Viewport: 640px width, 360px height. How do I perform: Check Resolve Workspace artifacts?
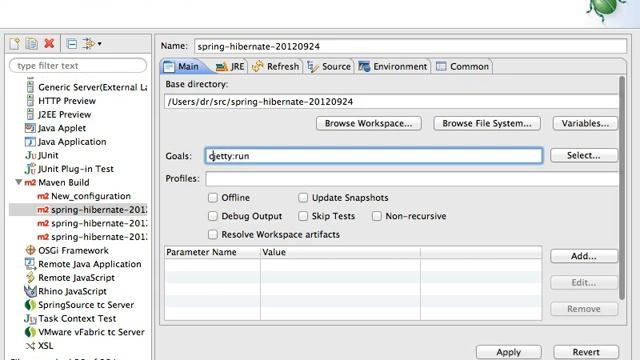(213, 234)
